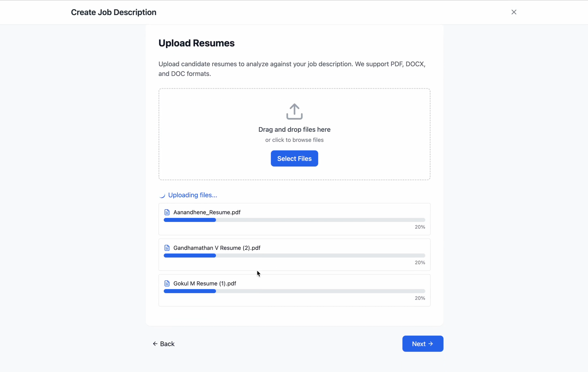Click the uploading spinner icon
The height and width of the screenshot is (372, 588).
(162, 195)
